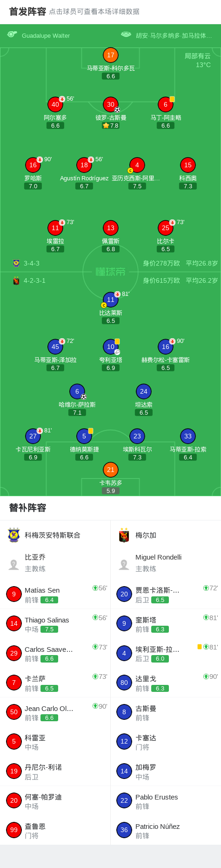Tap goalkeeper number 17 马蒂亚斯-科尔多瓦
This screenshot has width=221, height=868.
[111, 55]
